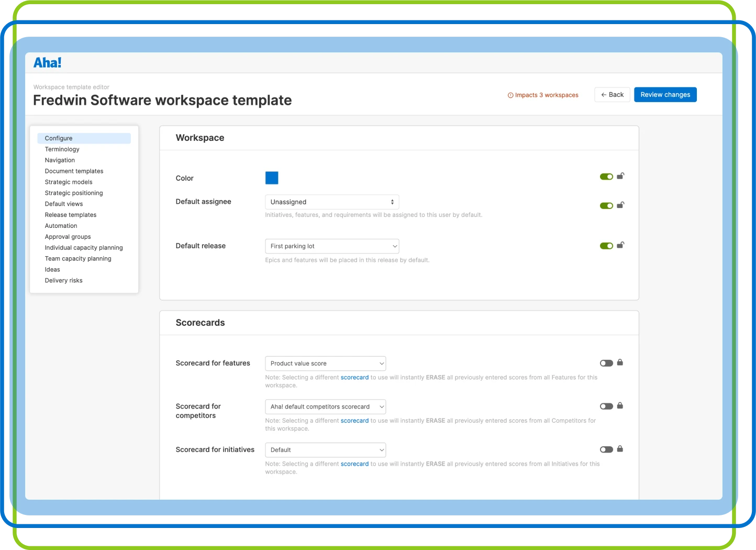
Task: Click the unlock icon for Default release
Action: click(620, 245)
